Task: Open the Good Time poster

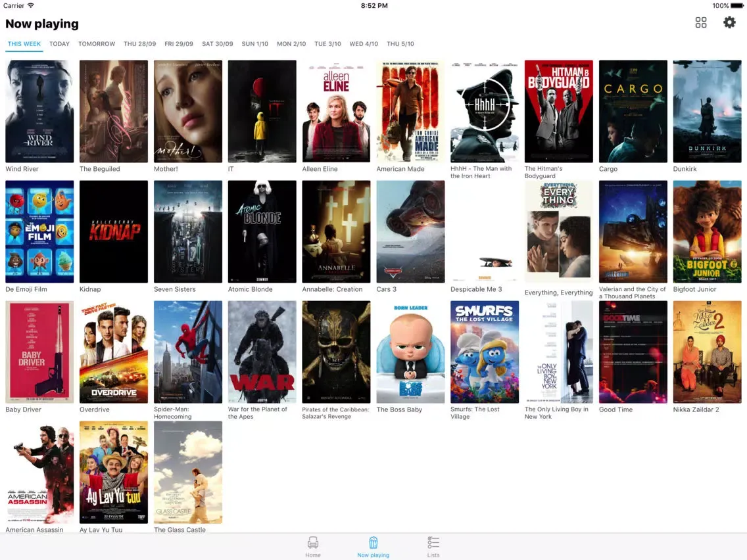Action: pyautogui.click(x=633, y=352)
